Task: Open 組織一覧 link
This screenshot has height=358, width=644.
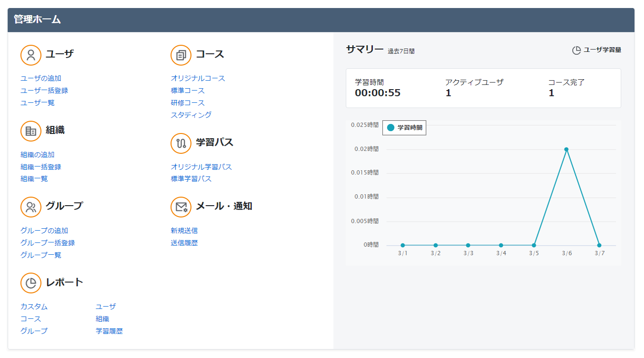Action: (x=34, y=179)
